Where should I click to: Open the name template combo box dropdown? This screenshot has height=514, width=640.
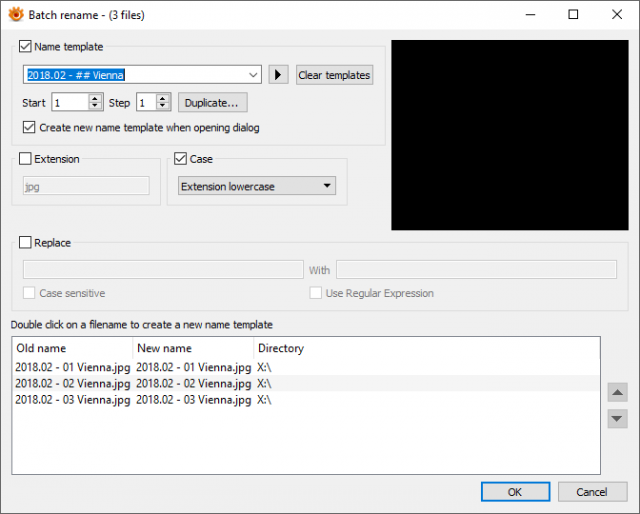coord(253,75)
